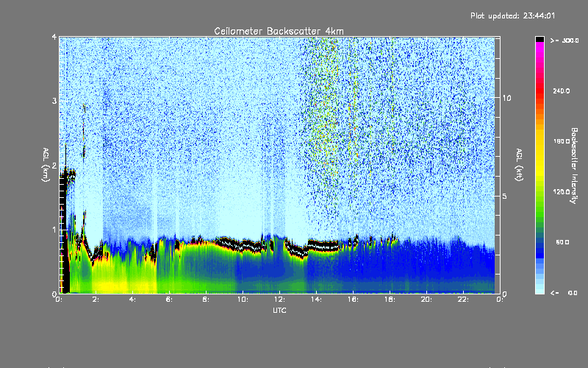Screen dimensions: 588x368
Task: Click the '2:' tick on the UTC axis
Action: 96,300
